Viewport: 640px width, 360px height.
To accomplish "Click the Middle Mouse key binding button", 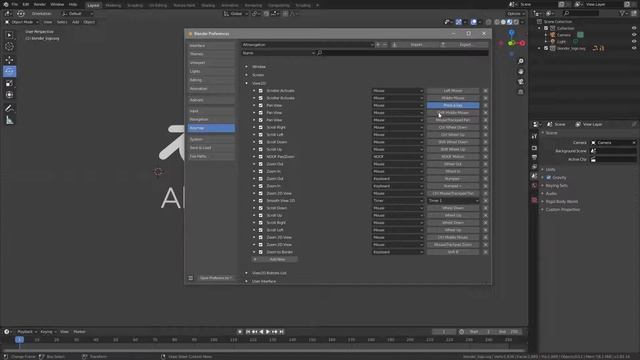I will point(453,98).
